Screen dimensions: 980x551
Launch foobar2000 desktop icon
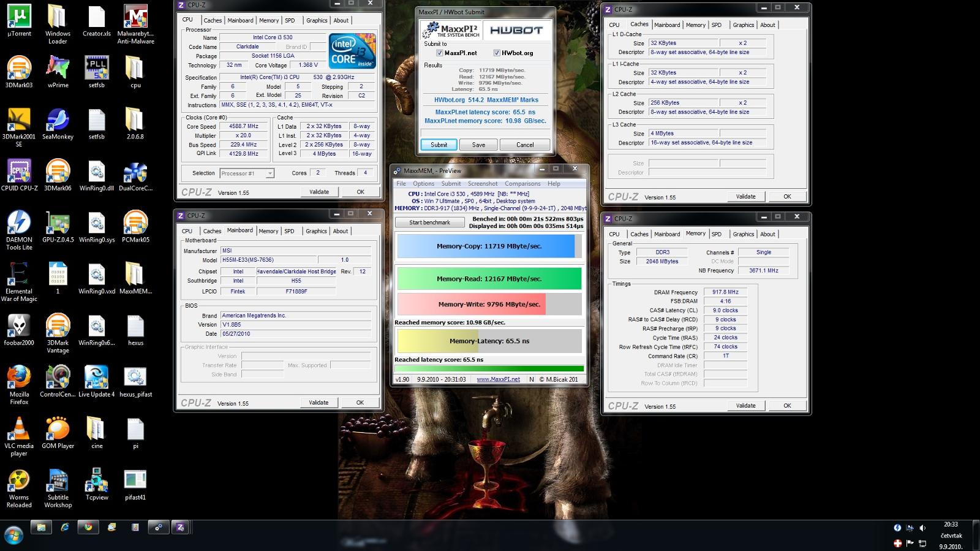click(19, 330)
